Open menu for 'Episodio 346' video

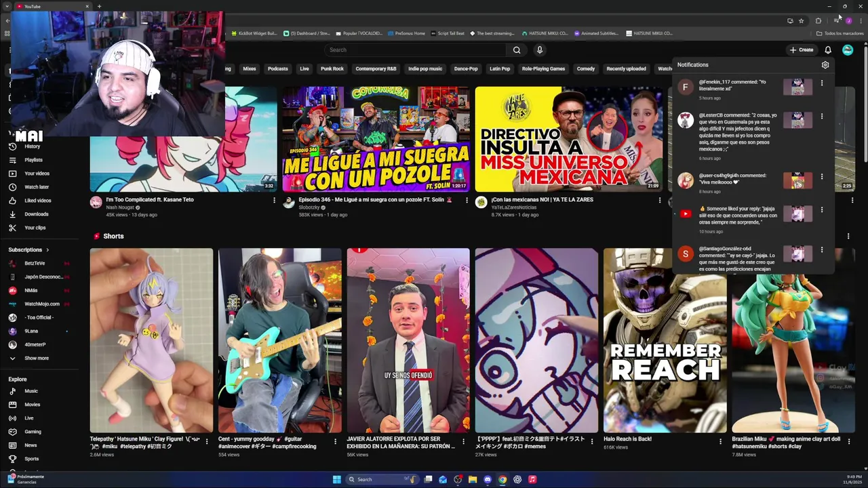click(x=467, y=201)
